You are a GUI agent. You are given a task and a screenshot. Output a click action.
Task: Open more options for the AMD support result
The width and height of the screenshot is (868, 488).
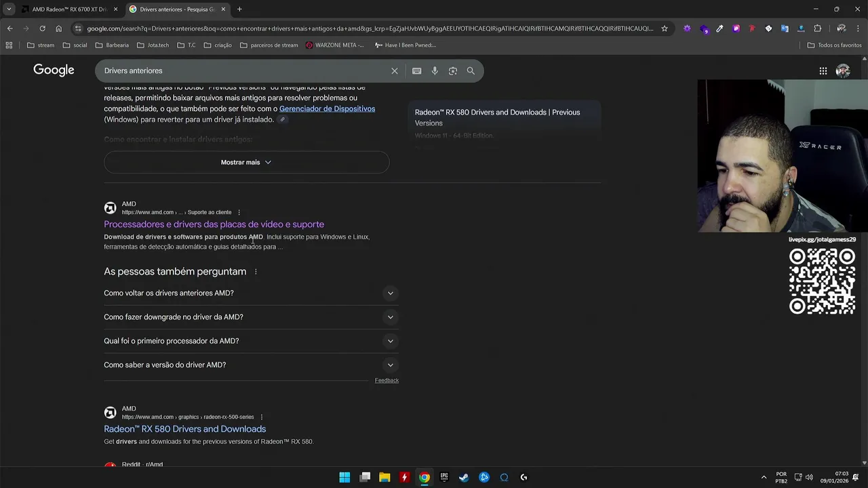[x=239, y=212]
